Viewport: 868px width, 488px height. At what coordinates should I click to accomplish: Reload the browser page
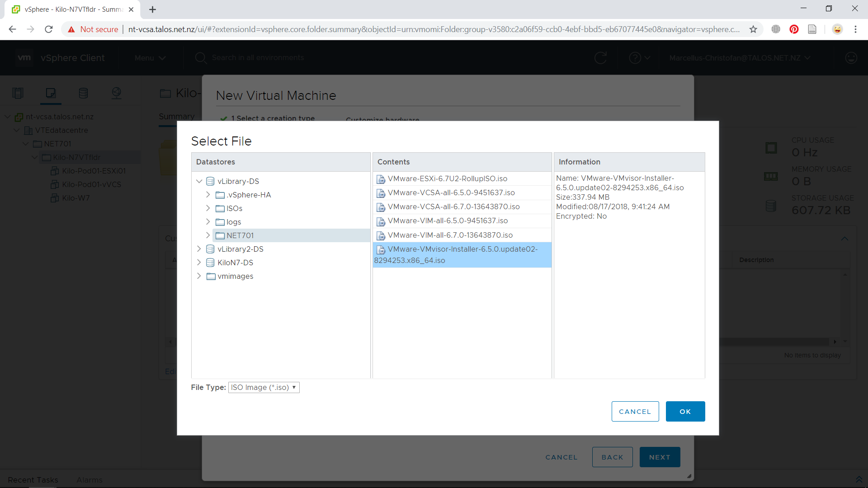click(49, 29)
